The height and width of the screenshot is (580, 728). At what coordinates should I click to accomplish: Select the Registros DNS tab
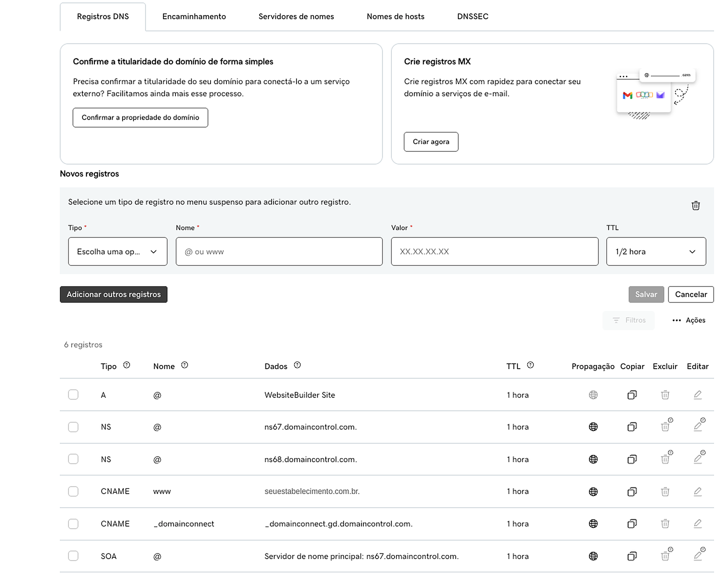coord(103,17)
